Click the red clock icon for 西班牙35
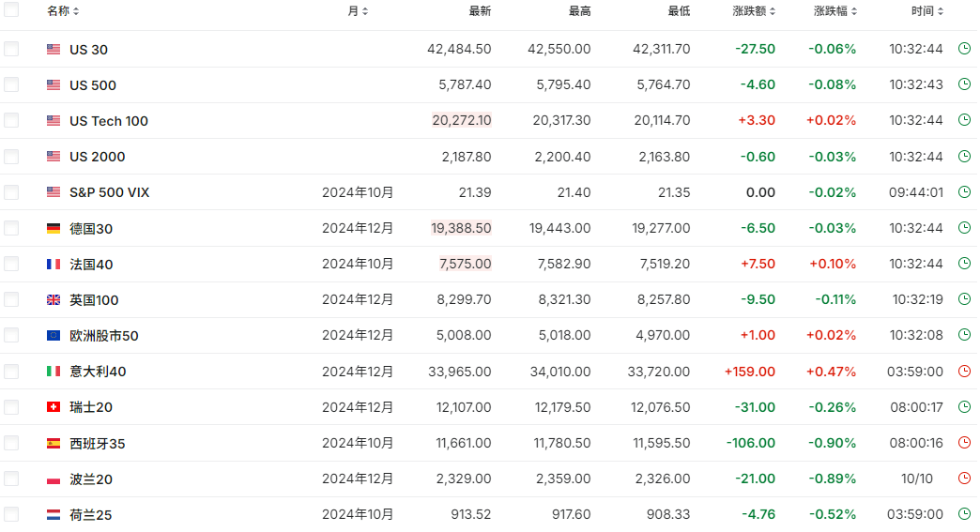The width and height of the screenshot is (980, 532). pyautogui.click(x=963, y=443)
